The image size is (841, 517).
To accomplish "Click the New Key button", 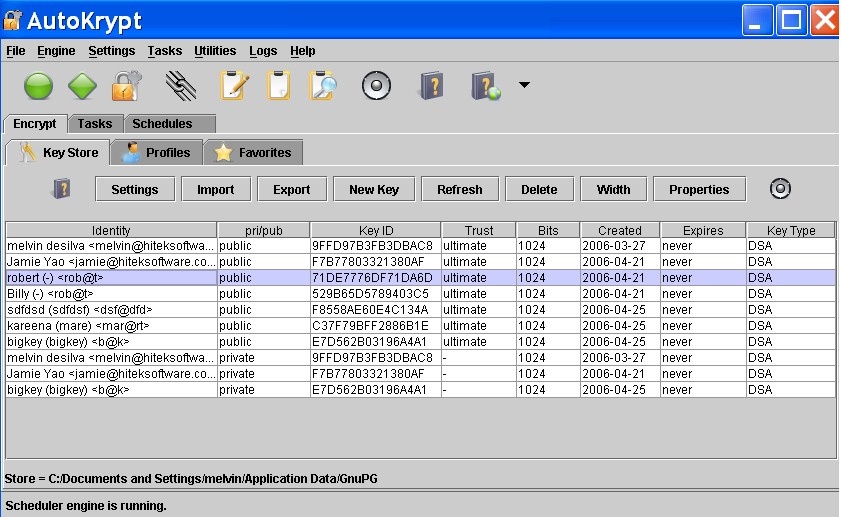I will (x=374, y=190).
